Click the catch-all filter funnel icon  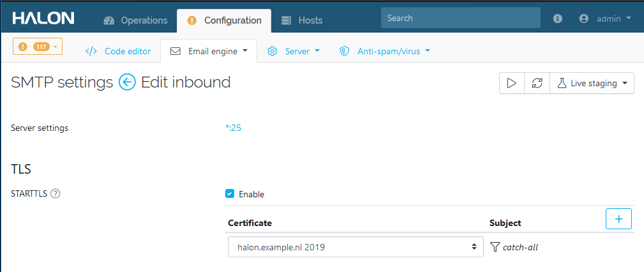pyautogui.click(x=495, y=247)
